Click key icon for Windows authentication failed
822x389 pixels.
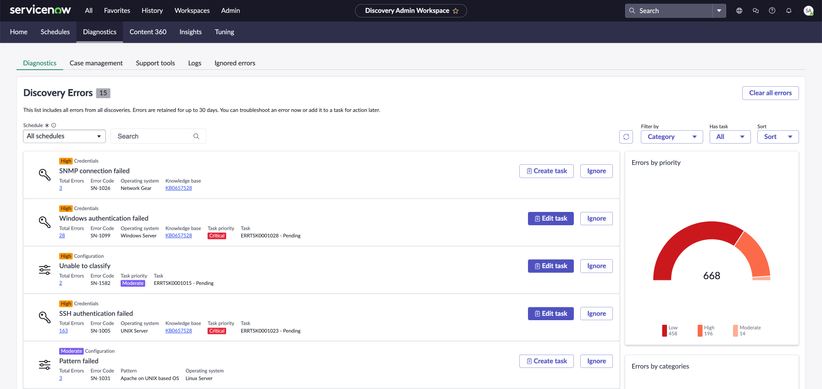[x=45, y=222]
